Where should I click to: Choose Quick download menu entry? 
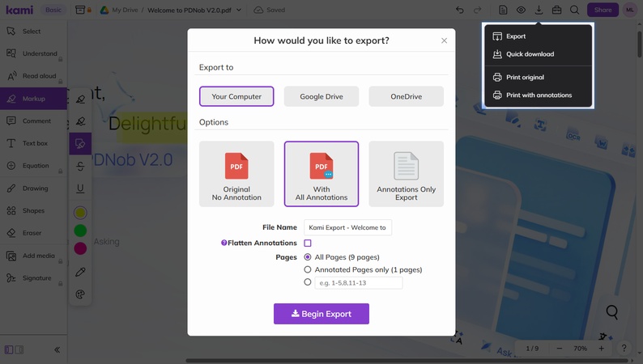pos(539,54)
